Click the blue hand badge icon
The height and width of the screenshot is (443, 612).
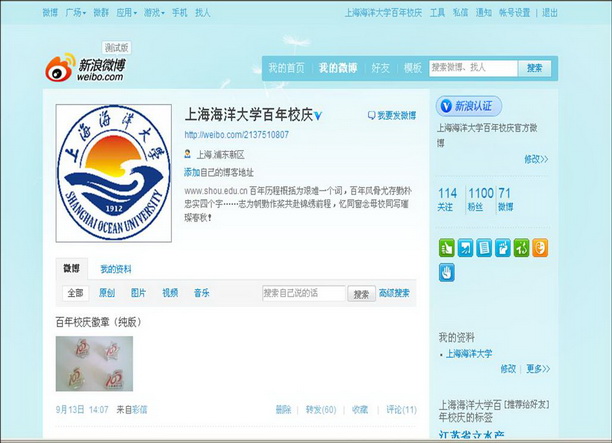click(446, 272)
